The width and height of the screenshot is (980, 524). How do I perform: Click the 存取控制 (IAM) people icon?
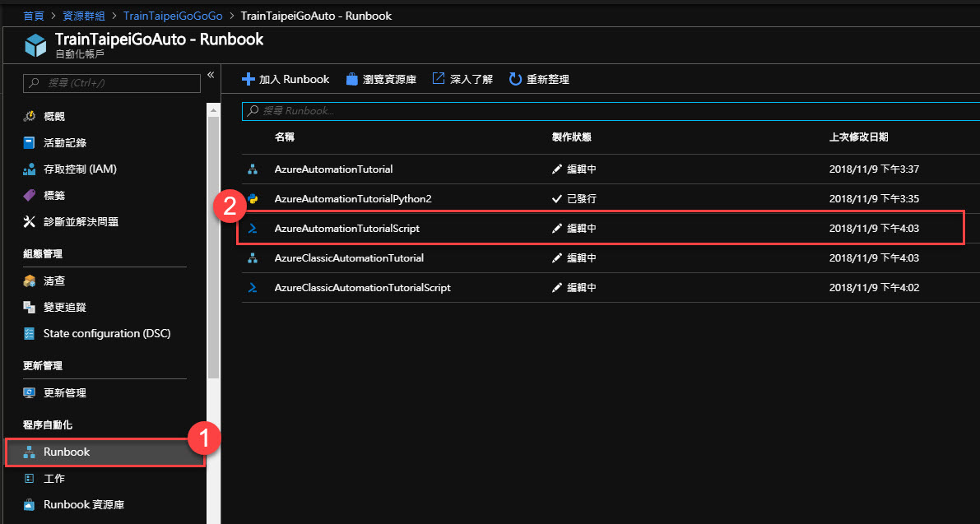pos(30,169)
